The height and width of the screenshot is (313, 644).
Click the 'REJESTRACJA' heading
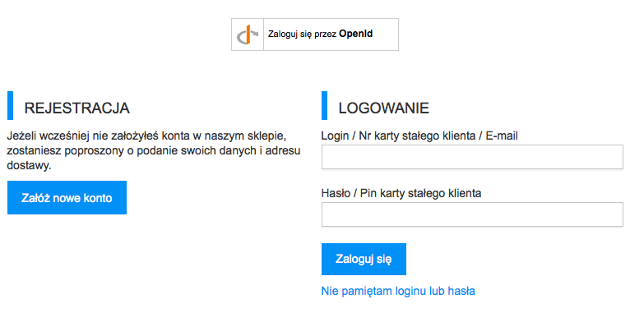coord(76,108)
